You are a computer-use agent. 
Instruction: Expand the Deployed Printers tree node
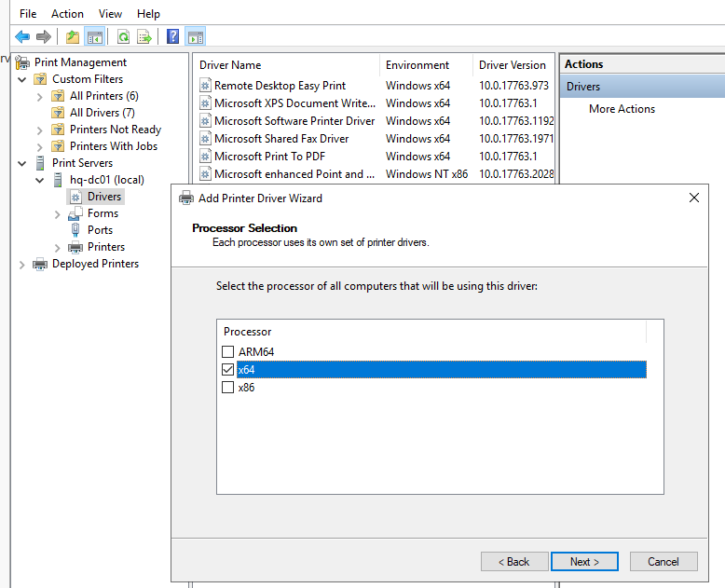22,264
